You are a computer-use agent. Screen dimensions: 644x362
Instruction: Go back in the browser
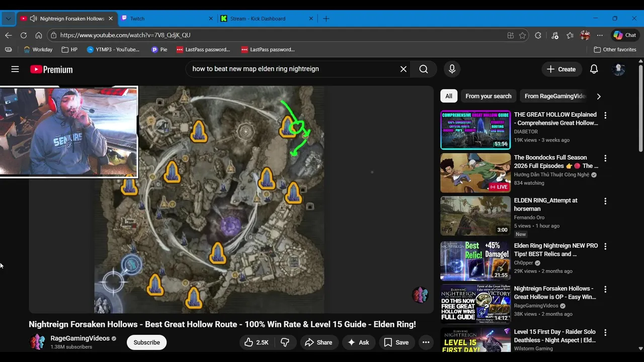pyautogui.click(x=8, y=35)
